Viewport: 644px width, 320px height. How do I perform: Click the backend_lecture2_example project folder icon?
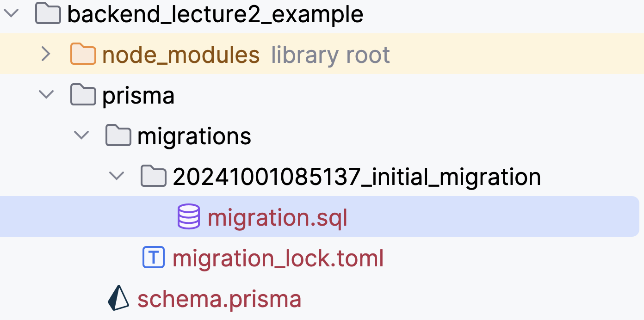(48, 13)
